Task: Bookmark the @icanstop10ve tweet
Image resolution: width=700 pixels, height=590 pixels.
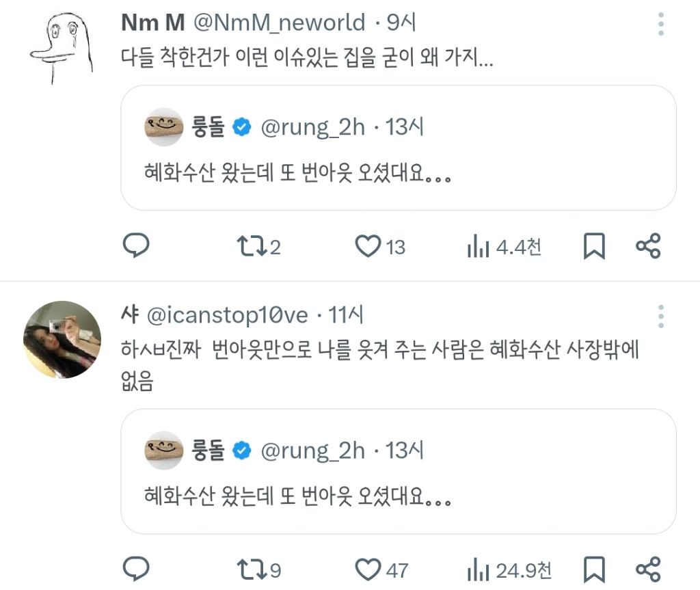Action: 594,569
